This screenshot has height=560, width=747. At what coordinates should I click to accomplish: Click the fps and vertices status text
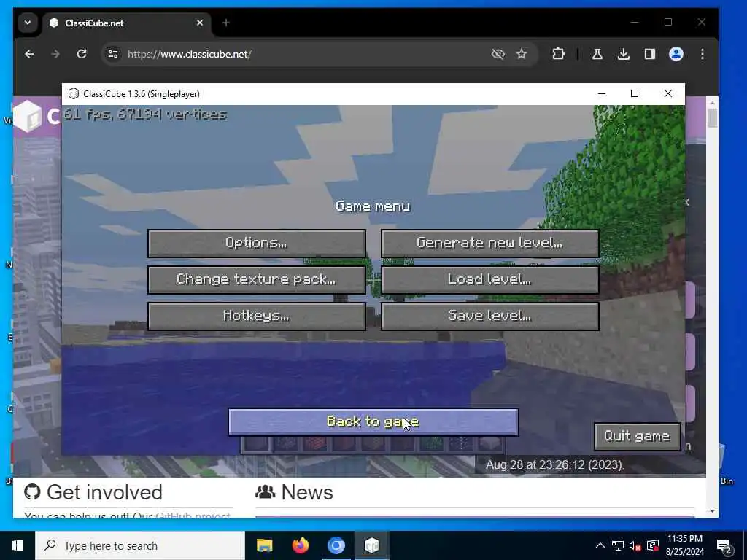tap(145, 114)
